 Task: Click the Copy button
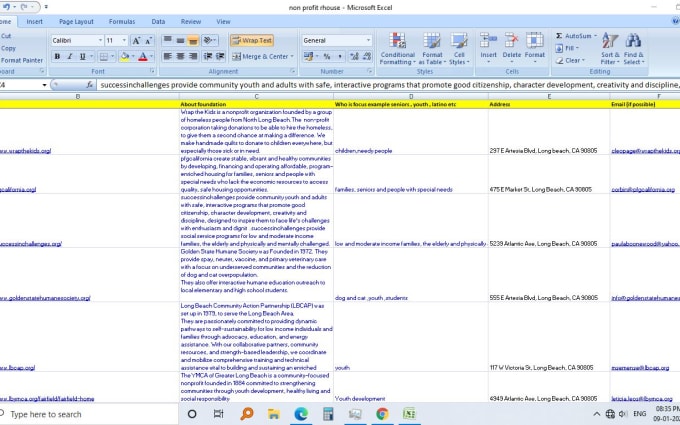[8, 48]
